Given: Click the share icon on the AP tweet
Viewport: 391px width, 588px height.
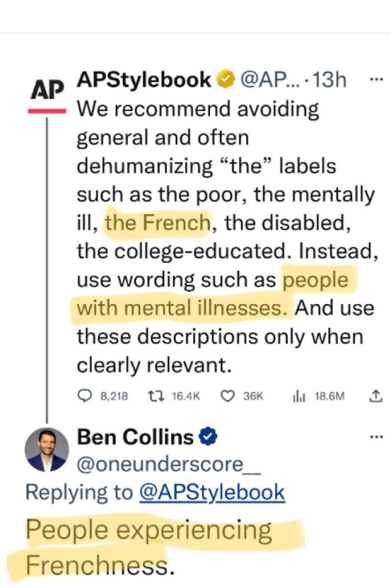Looking at the screenshot, I should 376,396.
